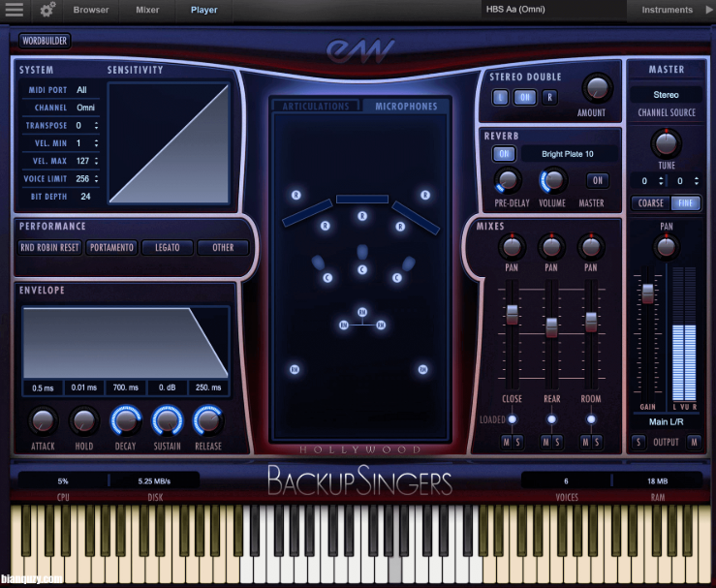Click the Close mix volume fader

click(x=512, y=314)
